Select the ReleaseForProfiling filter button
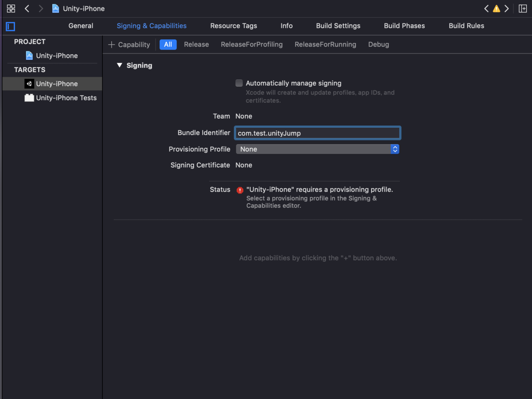Screen dimensions: 532x399 coord(251,44)
